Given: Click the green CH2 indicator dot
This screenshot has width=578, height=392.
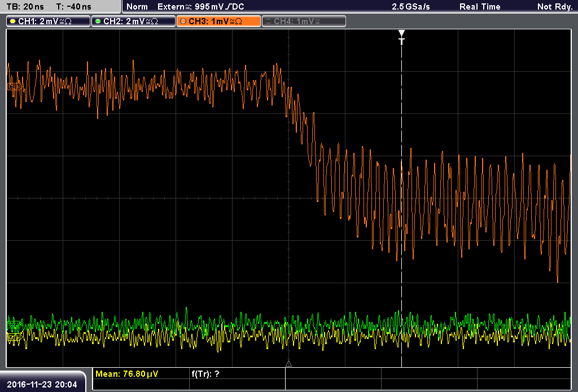Looking at the screenshot, I should click(x=98, y=21).
